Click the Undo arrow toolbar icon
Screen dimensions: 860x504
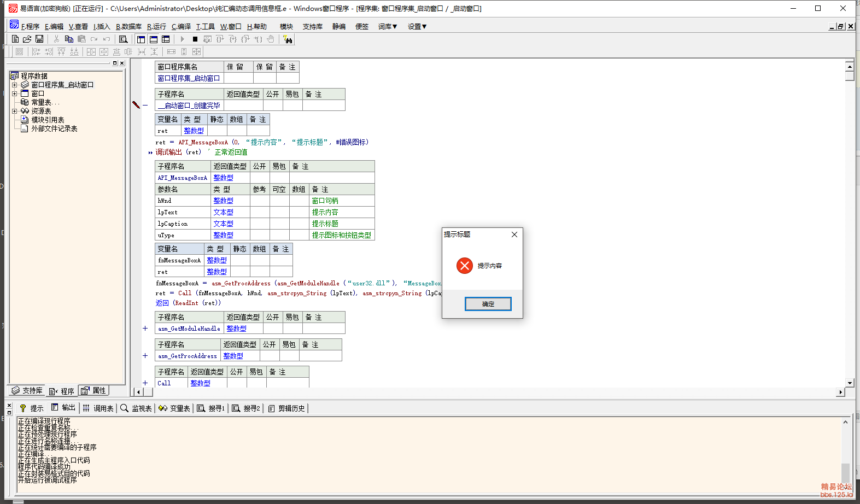pos(107,39)
